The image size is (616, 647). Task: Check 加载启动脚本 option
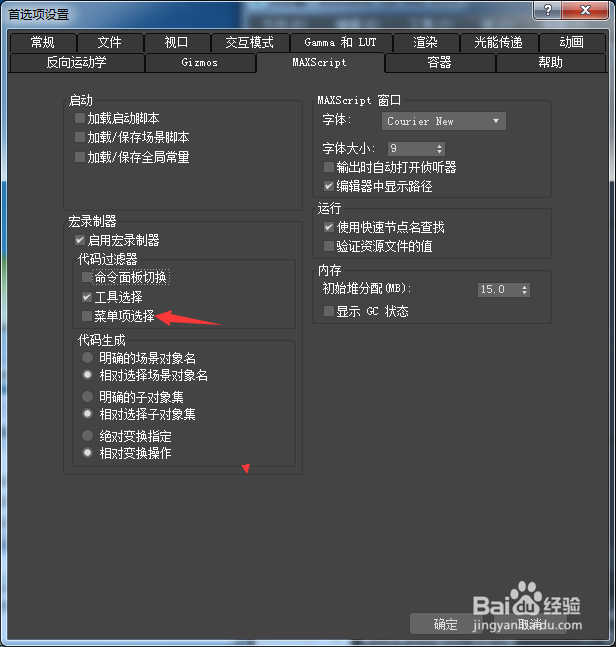80,118
